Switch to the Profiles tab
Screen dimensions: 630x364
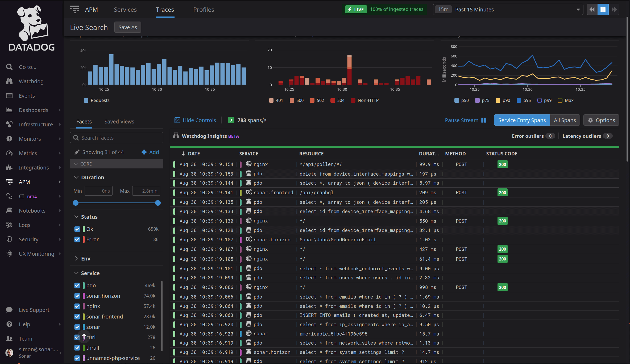204,9
